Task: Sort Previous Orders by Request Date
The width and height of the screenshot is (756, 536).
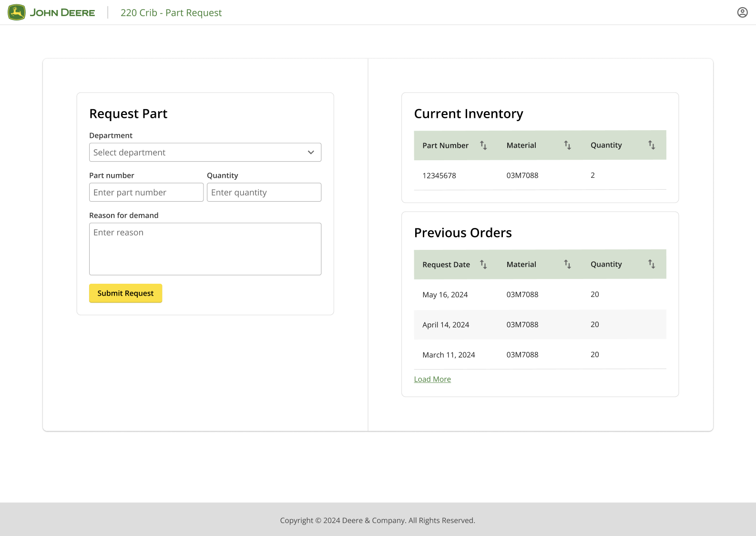Action: [x=483, y=264]
